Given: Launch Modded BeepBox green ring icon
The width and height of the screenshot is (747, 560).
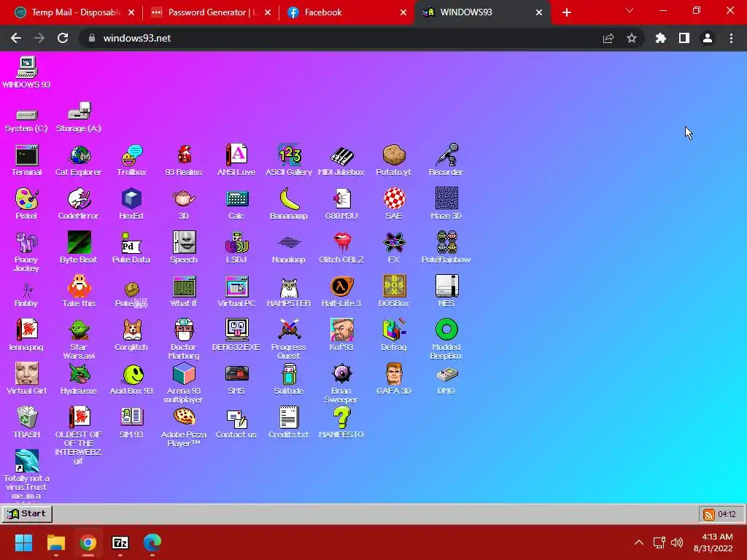Looking at the screenshot, I should click(x=446, y=339).
